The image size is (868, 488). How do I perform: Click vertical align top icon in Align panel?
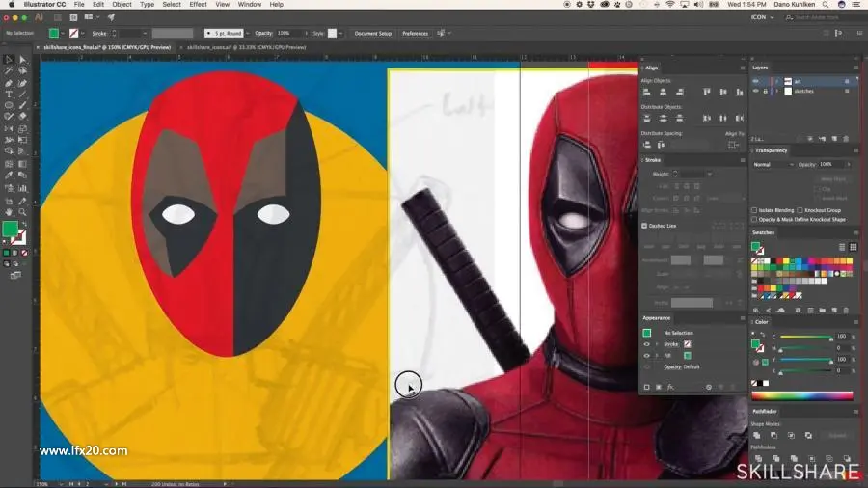[707, 92]
